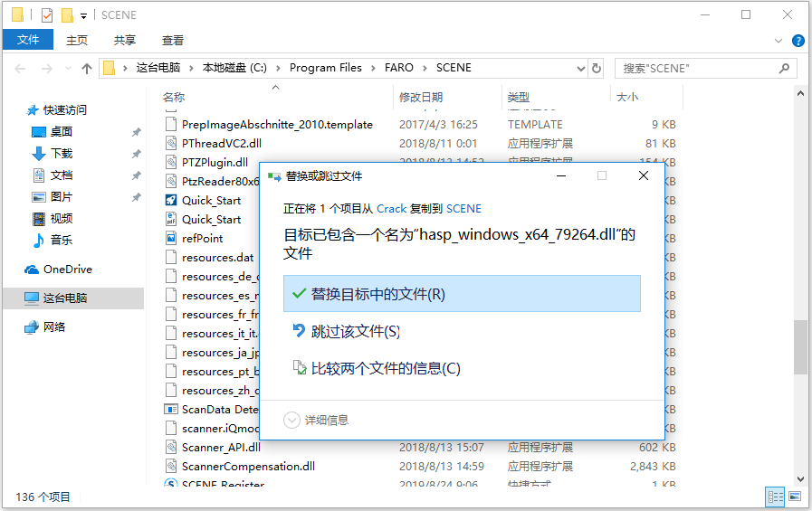This screenshot has width=812, height=511.
Task: Switch to the 查看 ribbon tab
Action: pos(172,40)
